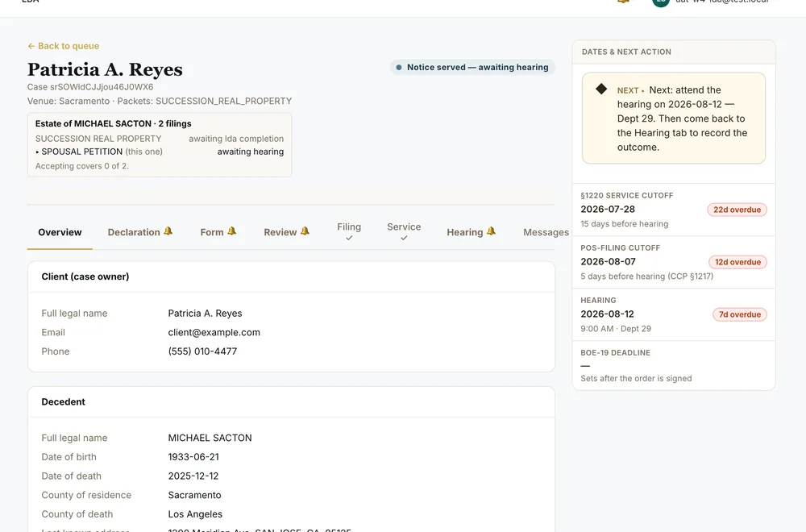Click the Client (case owner) card heading
806x532 pixels.
tap(85, 276)
